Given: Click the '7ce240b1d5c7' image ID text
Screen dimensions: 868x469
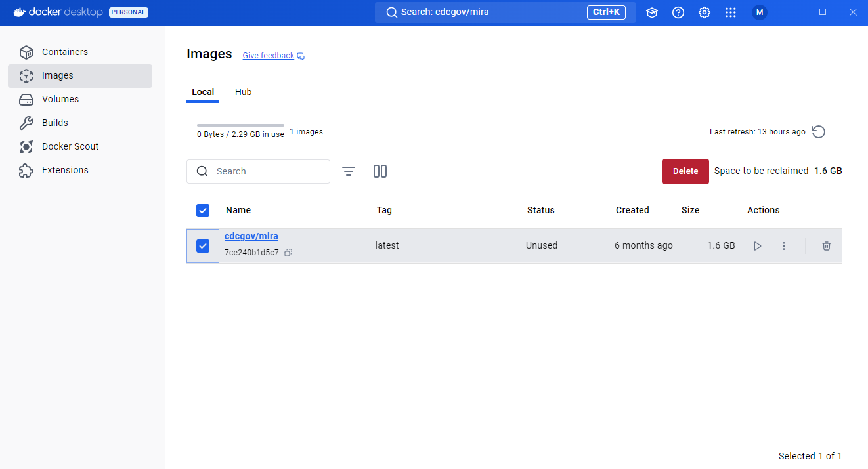Looking at the screenshot, I should pos(251,253).
